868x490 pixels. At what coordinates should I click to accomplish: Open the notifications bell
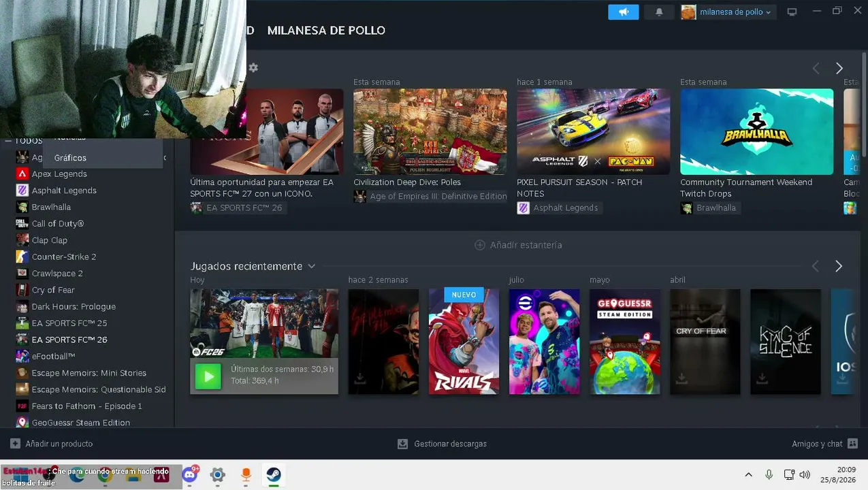tap(659, 12)
